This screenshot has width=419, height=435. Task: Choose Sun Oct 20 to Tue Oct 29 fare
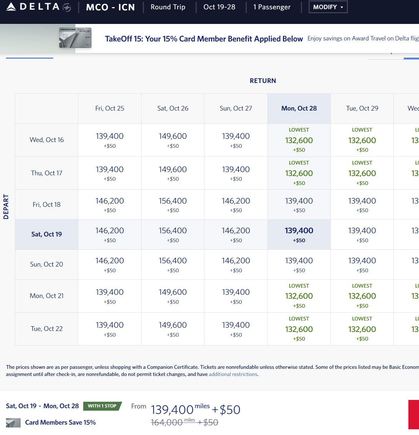pos(362,264)
